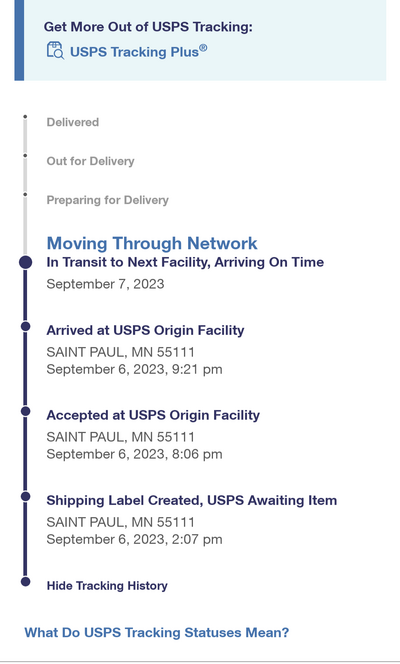Open What Do USPS Tracking Statuses Mean?
This screenshot has height=664, width=400.
pyautogui.click(x=157, y=633)
